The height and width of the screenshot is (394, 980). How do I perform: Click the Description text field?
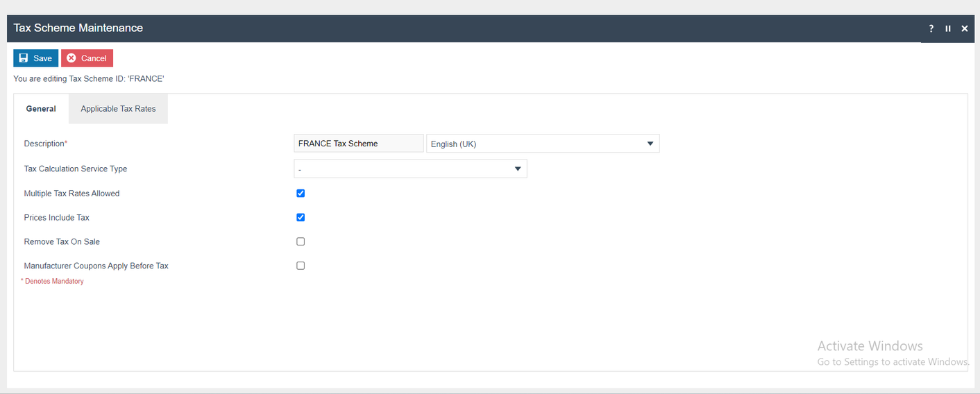(358, 144)
